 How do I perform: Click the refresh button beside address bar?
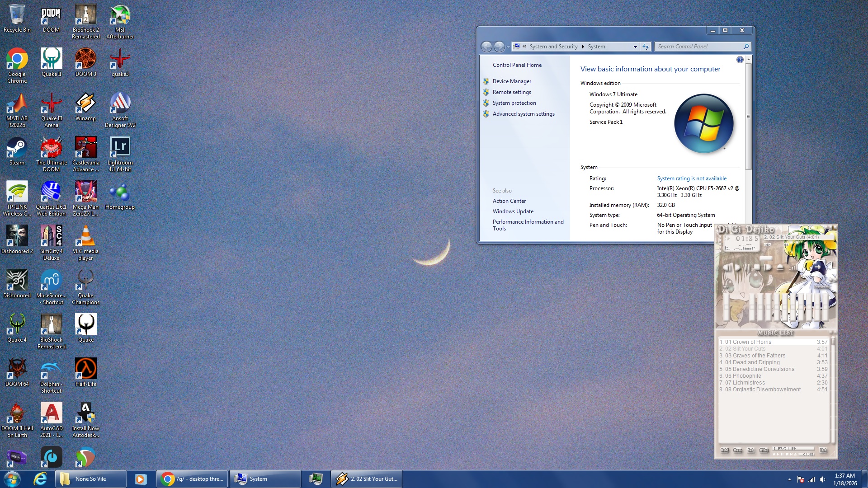tap(646, 47)
